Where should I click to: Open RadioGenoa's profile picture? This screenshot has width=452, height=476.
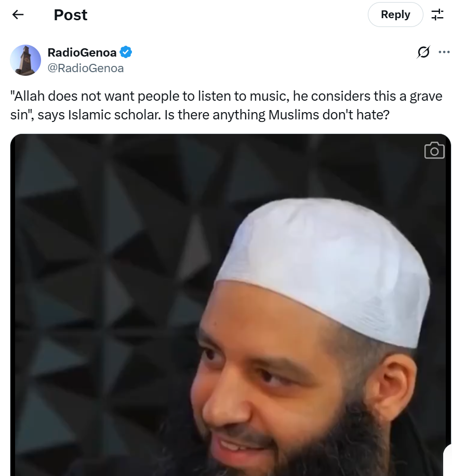(25, 60)
